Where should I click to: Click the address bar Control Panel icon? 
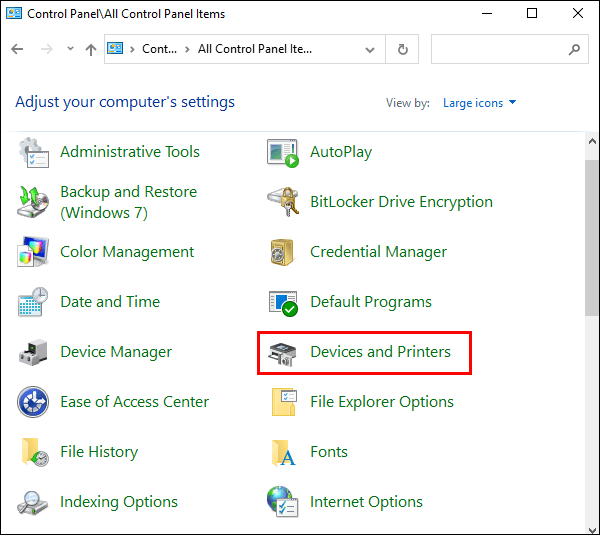(x=115, y=49)
